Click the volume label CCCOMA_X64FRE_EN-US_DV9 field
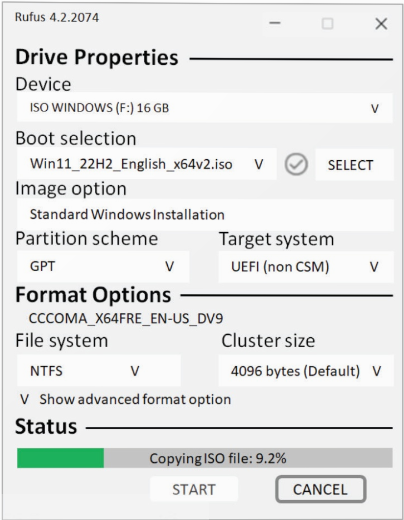 click(x=126, y=318)
